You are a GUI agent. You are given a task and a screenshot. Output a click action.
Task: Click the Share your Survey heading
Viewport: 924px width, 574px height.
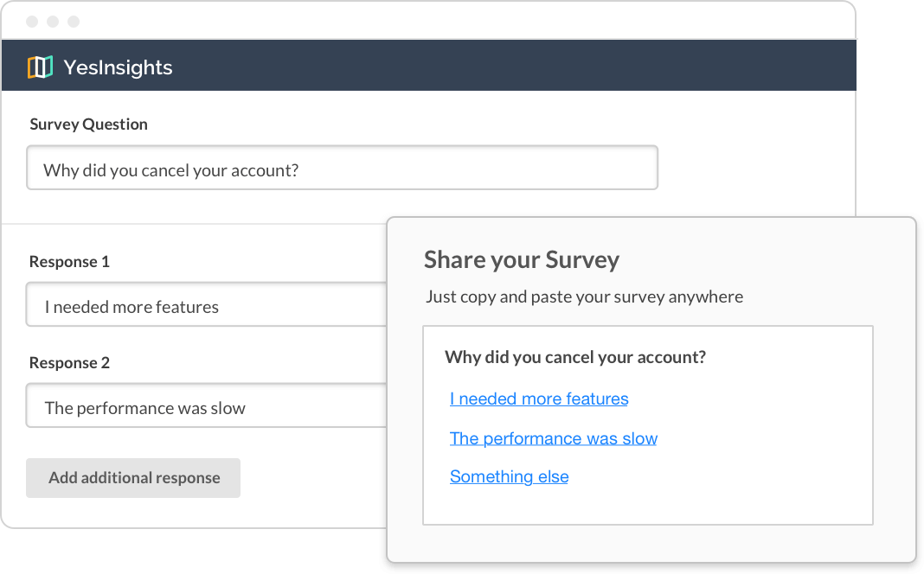521,259
